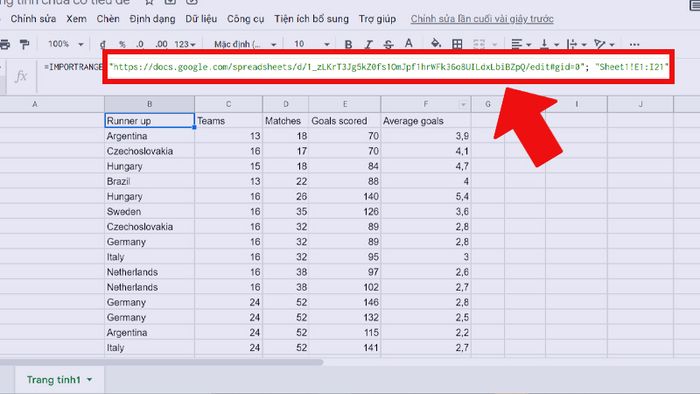The height and width of the screenshot is (394, 700).
Task: Open the more toolbar options ellipsis
Action: 634,44
